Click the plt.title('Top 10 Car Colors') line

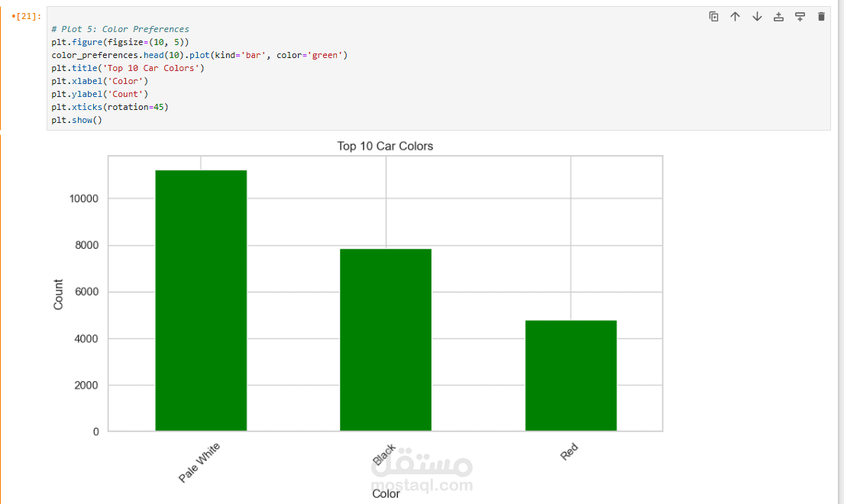coord(128,68)
